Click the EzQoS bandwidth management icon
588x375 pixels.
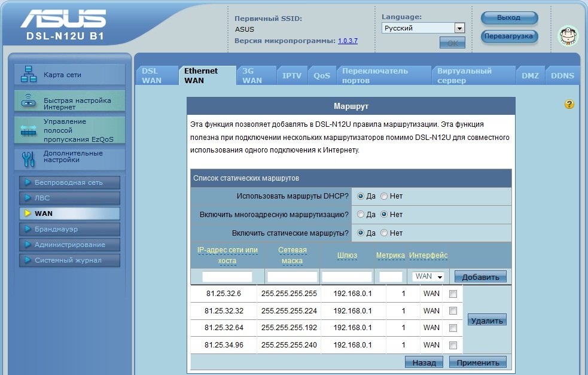[29, 130]
